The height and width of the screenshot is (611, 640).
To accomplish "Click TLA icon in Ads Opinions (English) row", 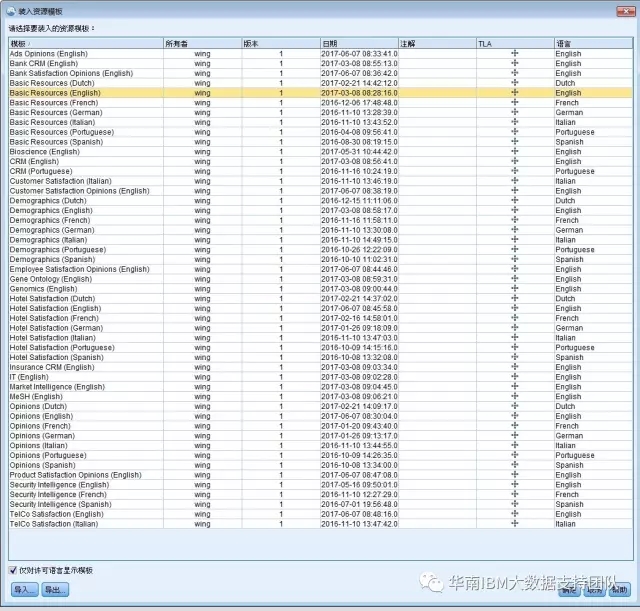I will (515, 53).
